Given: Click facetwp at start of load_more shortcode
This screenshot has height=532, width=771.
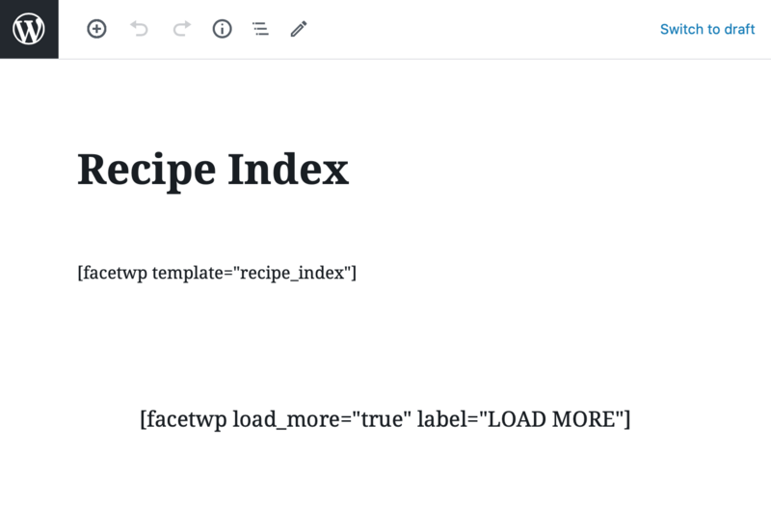Looking at the screenshot, I should click(x=186, y=419).
